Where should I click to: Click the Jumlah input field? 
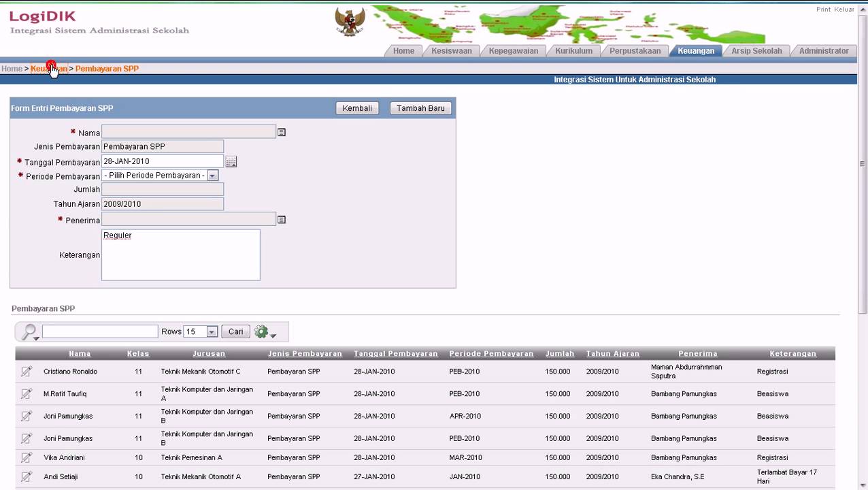(x=163, y=190)
